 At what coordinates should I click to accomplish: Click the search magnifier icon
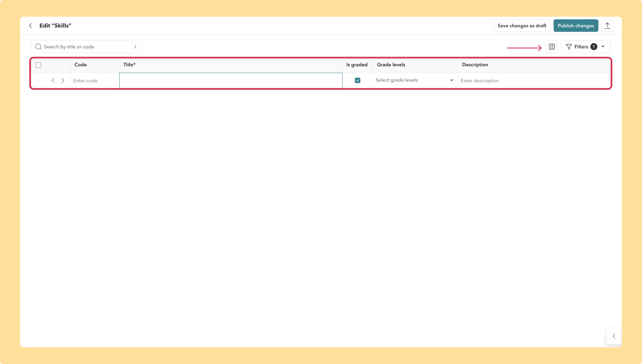[38, 47]
